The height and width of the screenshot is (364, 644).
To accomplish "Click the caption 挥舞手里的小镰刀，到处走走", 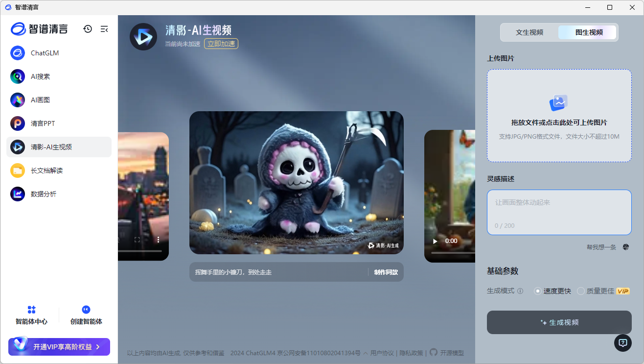I will pos(233,272).
